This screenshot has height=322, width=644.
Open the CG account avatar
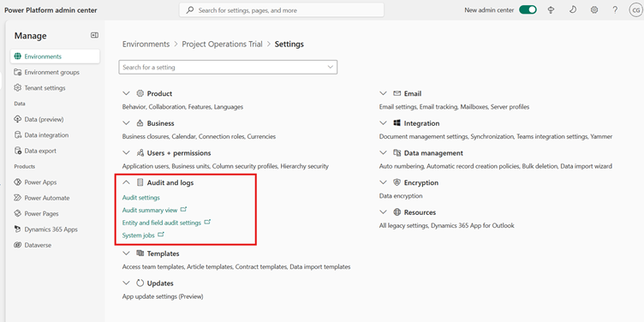(x=635, y=10)
